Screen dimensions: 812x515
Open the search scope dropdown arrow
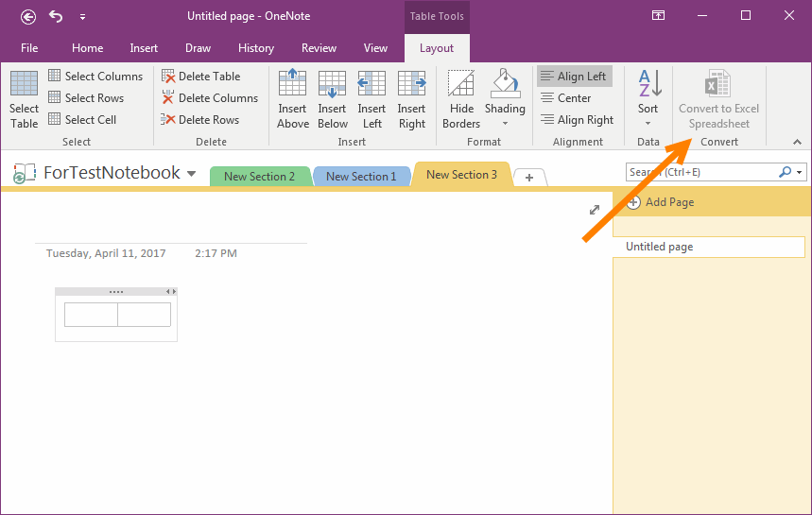point(800,173)
